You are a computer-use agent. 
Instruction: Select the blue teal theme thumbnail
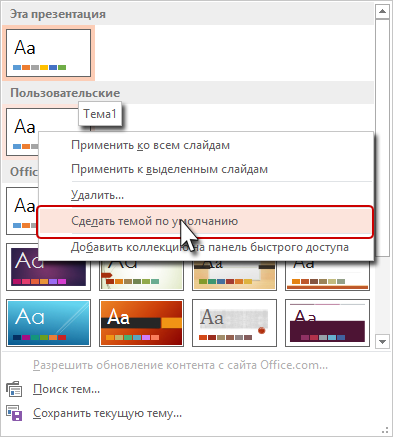[48, 323]
